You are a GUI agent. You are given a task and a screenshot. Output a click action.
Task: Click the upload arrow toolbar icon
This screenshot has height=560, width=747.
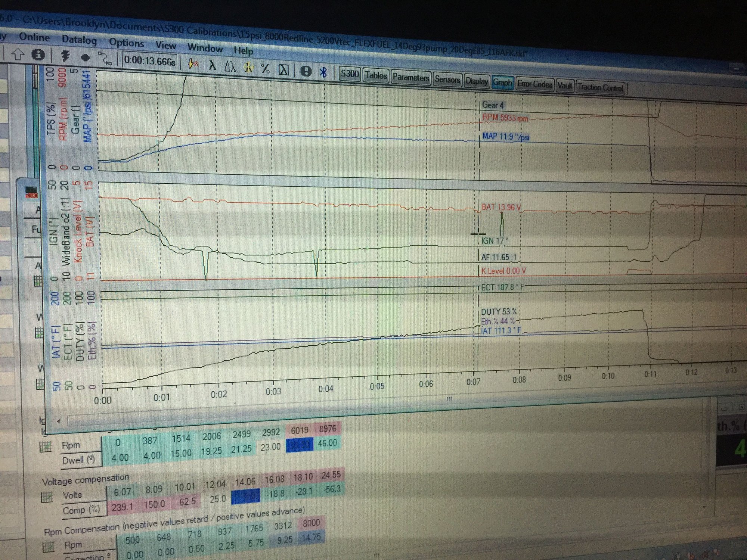17,55
